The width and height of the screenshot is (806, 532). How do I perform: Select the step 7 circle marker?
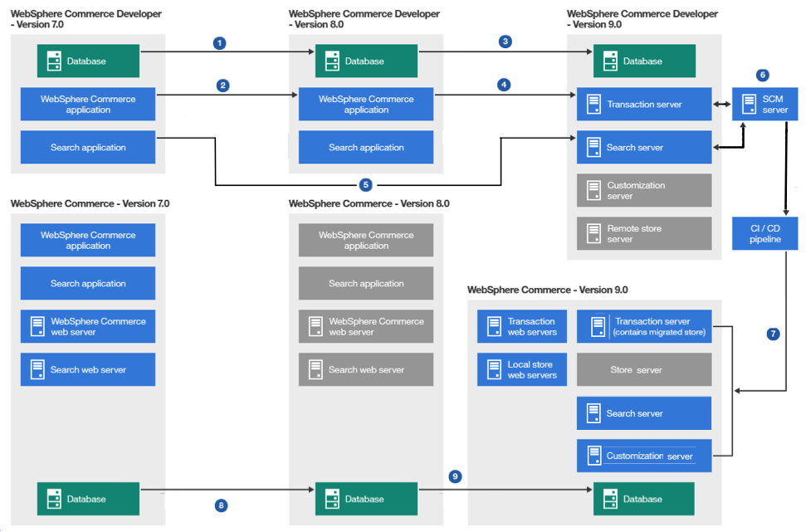(x=774, y=334)
